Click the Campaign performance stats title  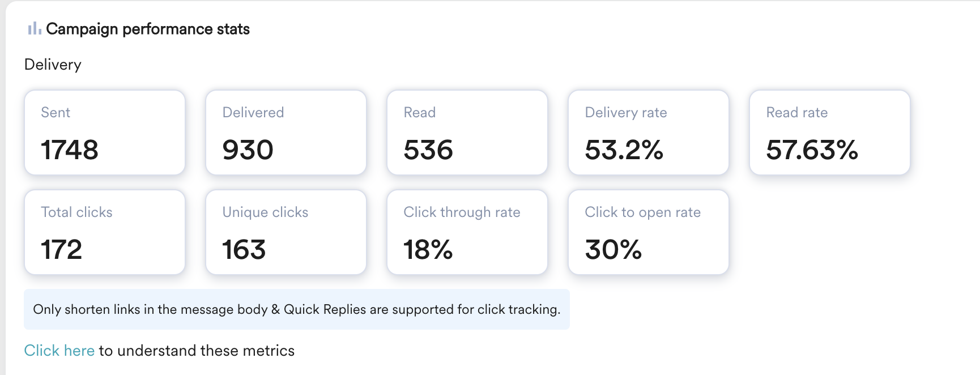[x=148, y=29]
